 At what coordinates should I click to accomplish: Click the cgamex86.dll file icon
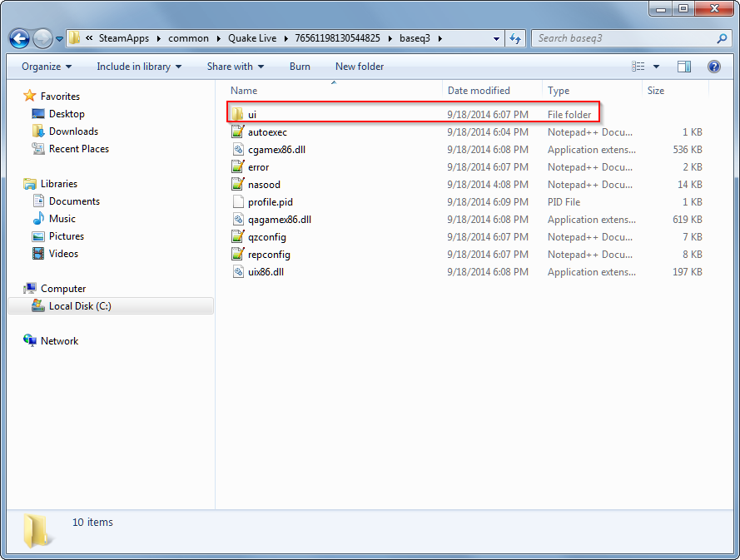click(x=237, y=150)
